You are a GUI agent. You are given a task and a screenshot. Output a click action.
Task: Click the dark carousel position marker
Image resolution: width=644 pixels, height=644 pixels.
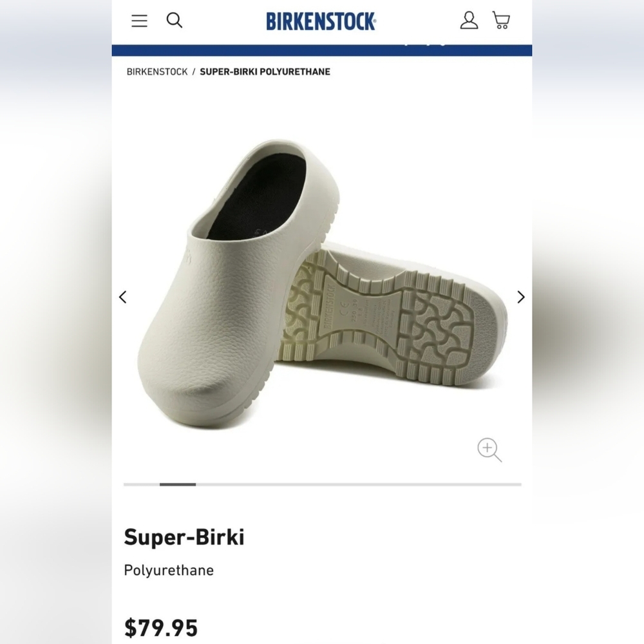coord(176,484)
